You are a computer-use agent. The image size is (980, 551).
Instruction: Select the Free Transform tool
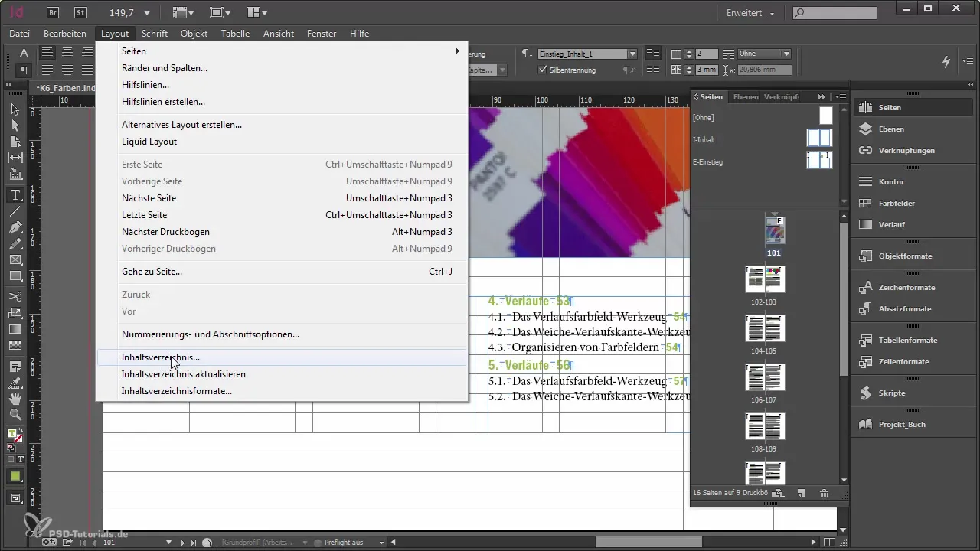pos(15,312)
